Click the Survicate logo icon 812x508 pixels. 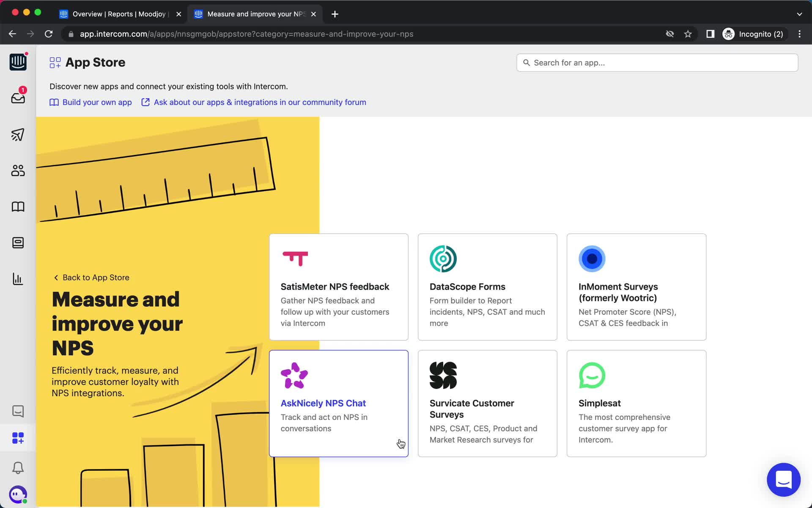(443, 375)
